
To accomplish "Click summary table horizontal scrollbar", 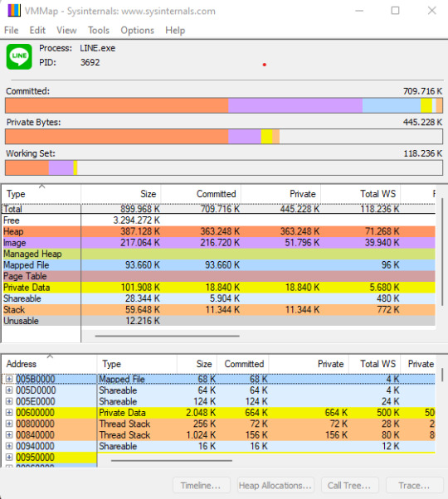I will pos(167,336).
